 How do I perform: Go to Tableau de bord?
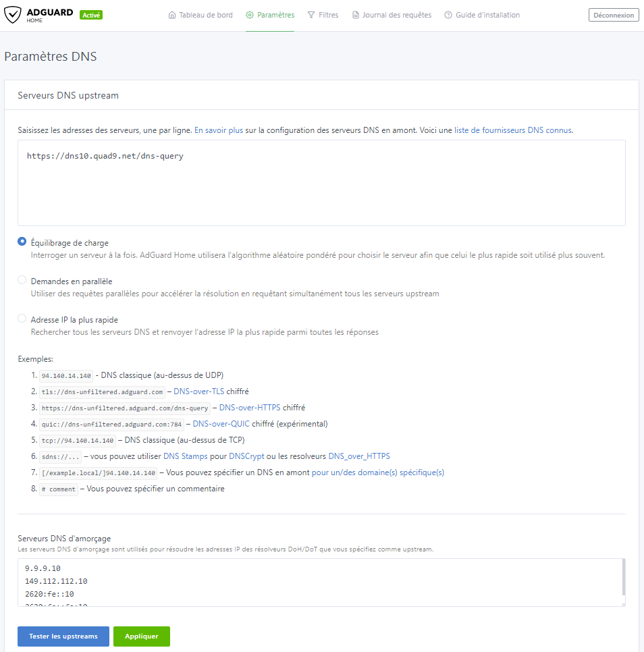(200, 15)
